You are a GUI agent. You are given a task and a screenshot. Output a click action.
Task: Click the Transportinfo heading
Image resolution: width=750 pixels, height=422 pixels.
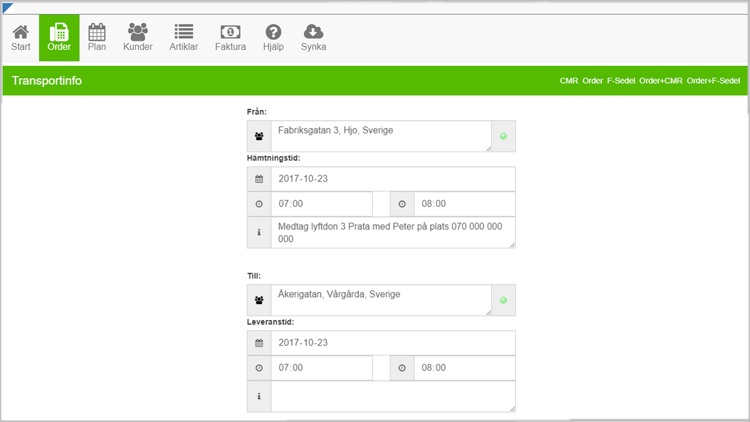47,80
